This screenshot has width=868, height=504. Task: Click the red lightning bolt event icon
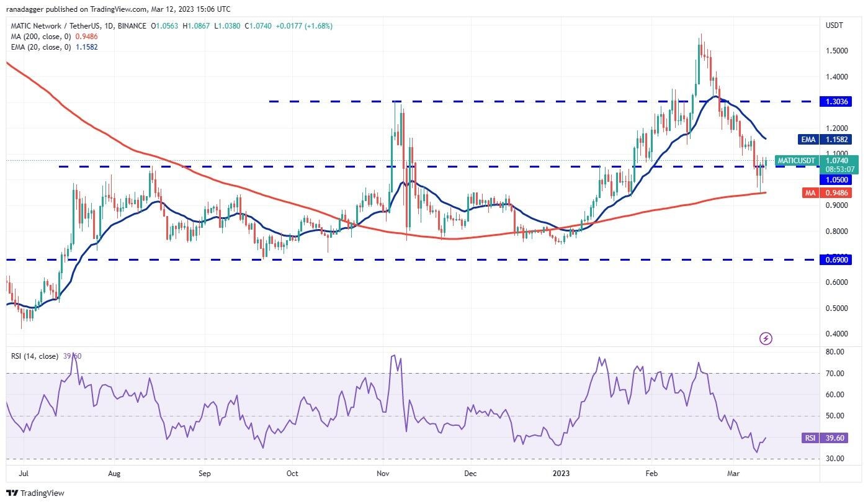point(766,338)
